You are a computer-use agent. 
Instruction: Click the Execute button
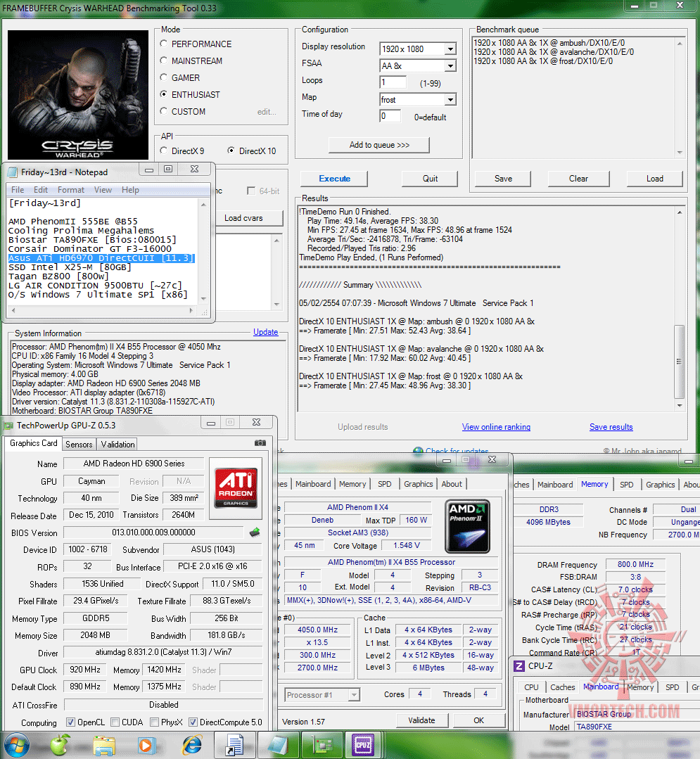[334, 179]
